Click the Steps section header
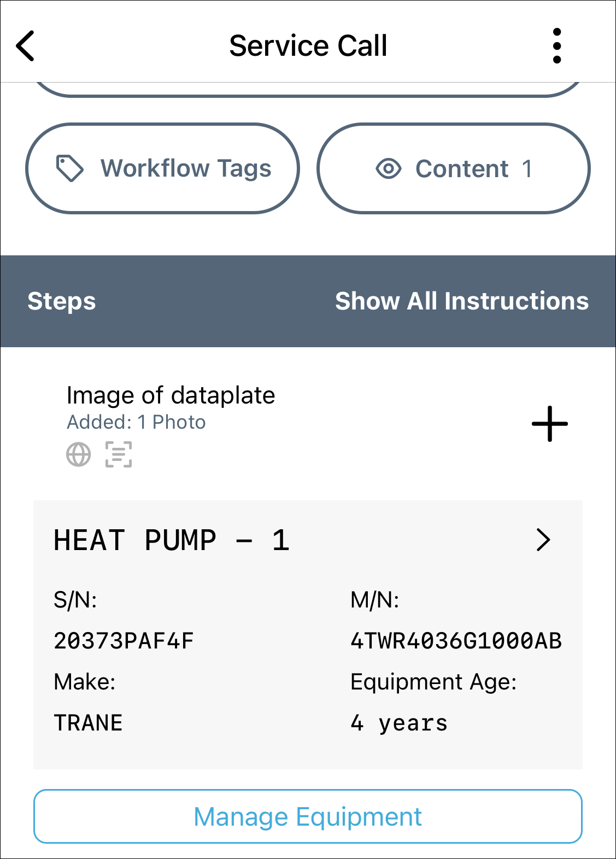 [x=62, y=301]
